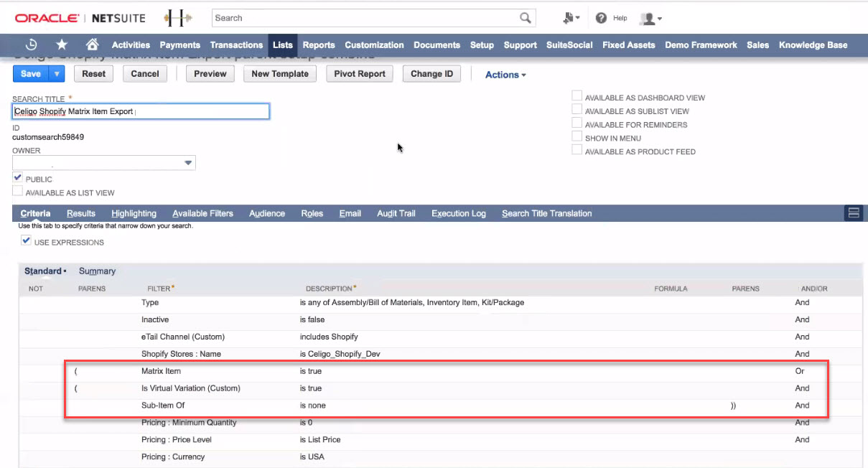Click the company H logo
The width and height of the screenshot is (868, 468).
(x=178, y=18)
